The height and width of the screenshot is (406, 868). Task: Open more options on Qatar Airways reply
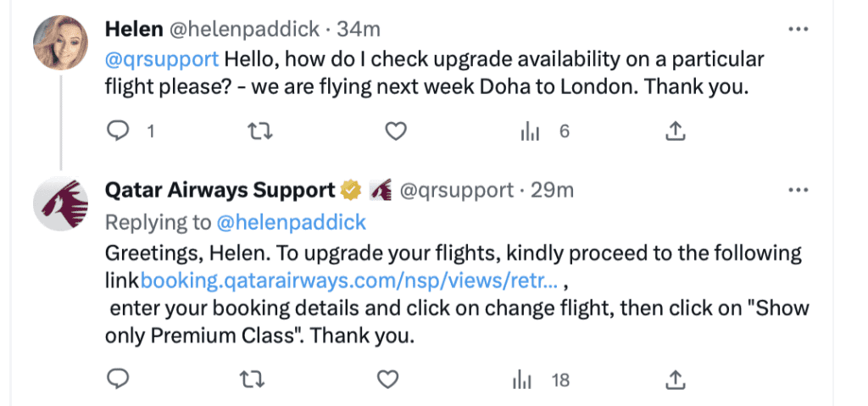coord(798,191)
